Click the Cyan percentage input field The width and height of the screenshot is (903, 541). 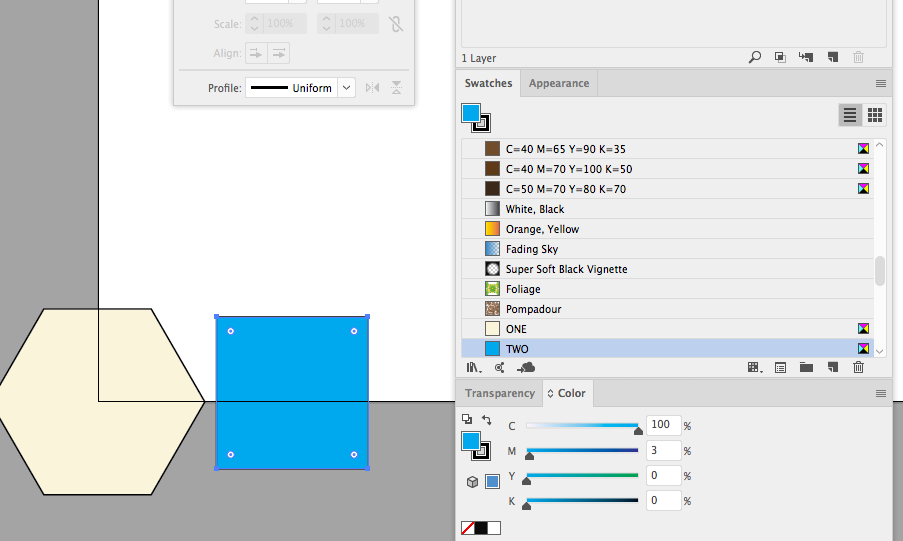[x=663, y=425]
